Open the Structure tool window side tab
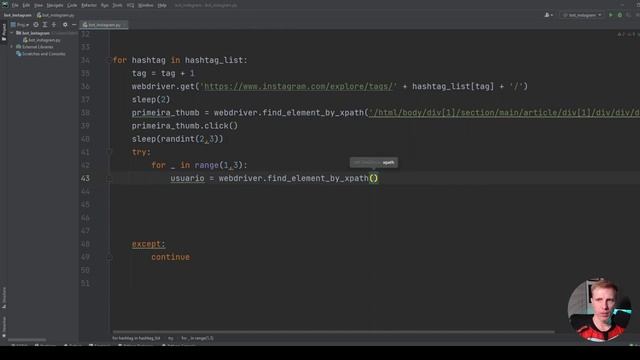Image resolution: width=640 pixels, height=360 pixels. click(x=4, y=297)
